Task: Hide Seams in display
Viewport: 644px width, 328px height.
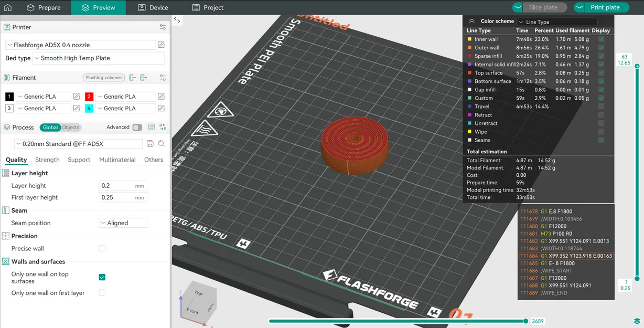Action: [601, 140]
